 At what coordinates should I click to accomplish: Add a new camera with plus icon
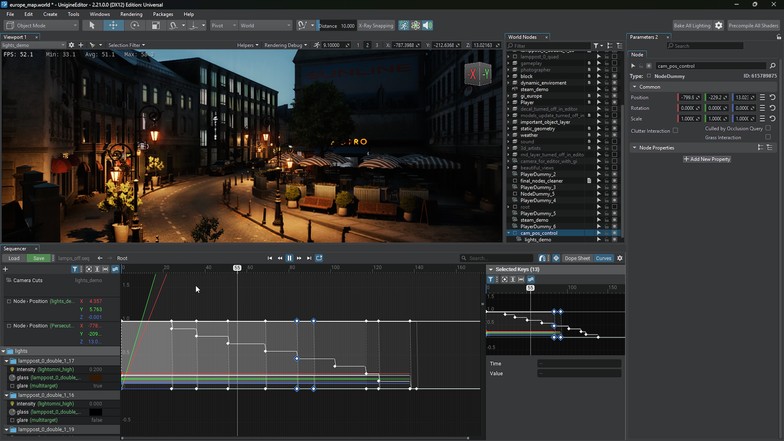coord(80,45)
